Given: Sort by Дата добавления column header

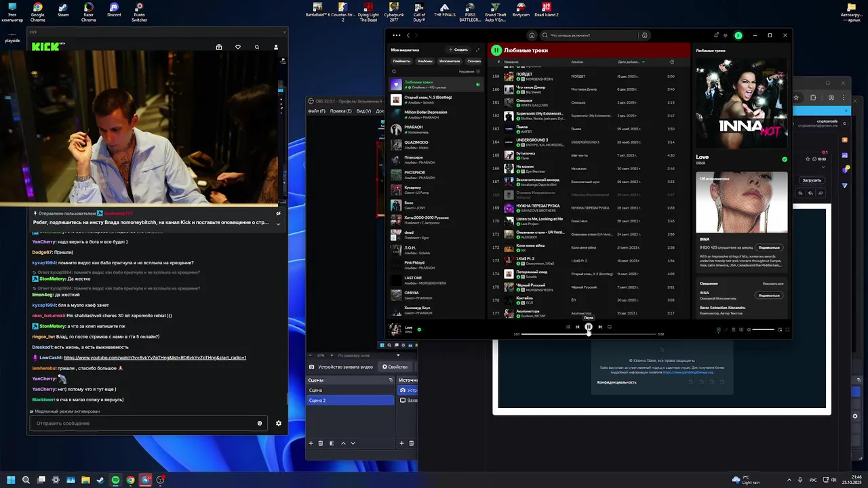Looking at the screenshot, I should coord(631,62).
